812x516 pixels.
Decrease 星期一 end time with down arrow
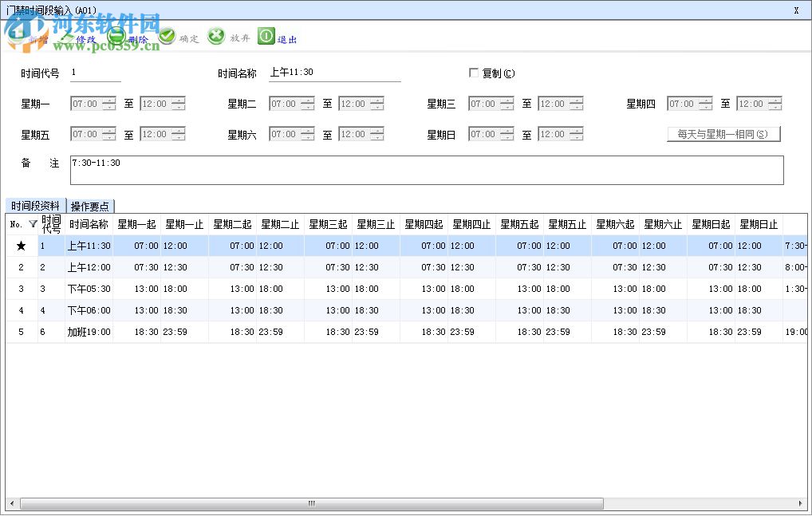click(x=178, y=107)
